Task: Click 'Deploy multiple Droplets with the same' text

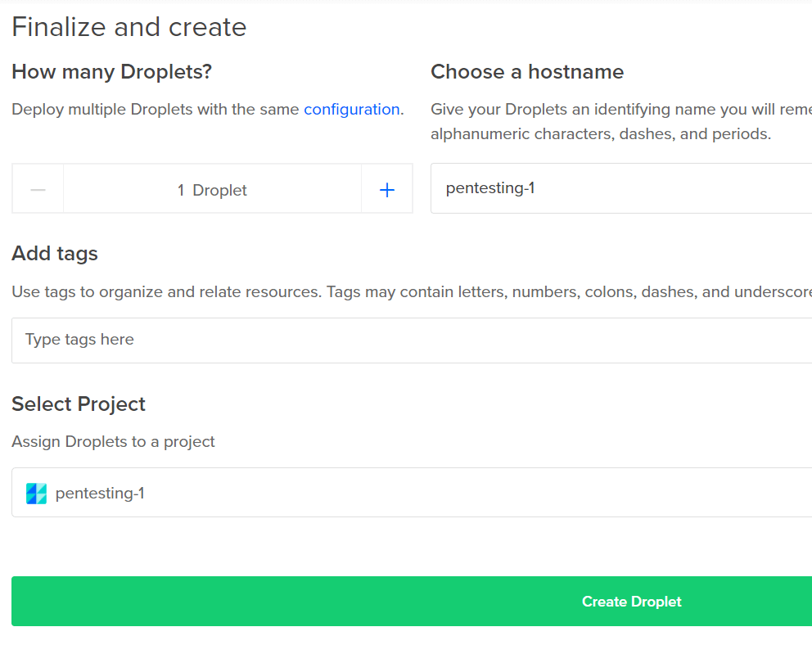Action: (156, 110)
